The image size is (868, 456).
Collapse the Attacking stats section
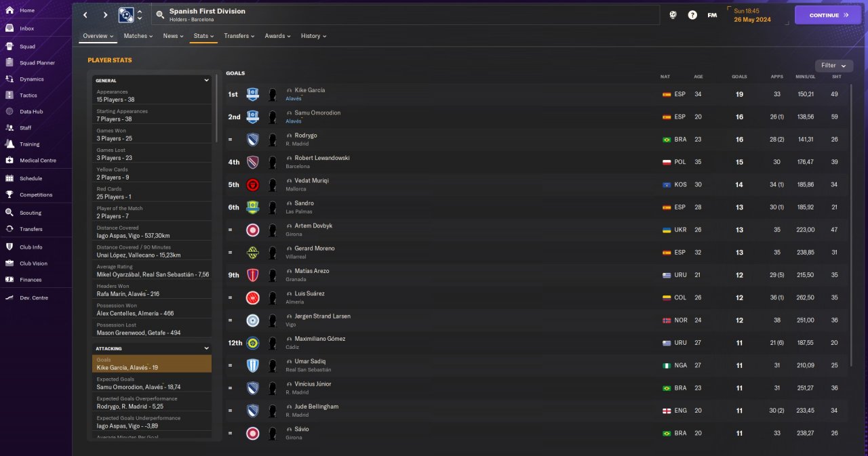coord(206,348)
